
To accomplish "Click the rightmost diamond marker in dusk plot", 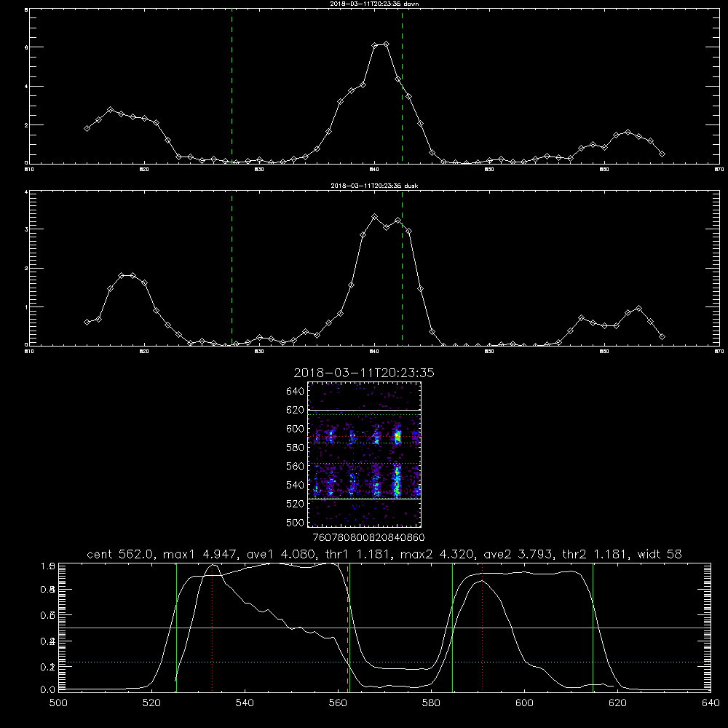I will tap(662, 336).
